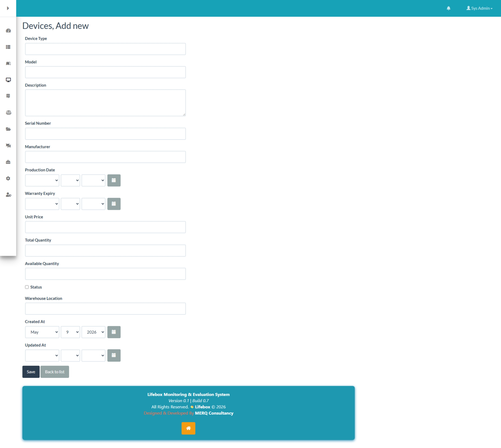
Task: Open the monitor Devices icon in sidebar
Action: pos(8,80)
